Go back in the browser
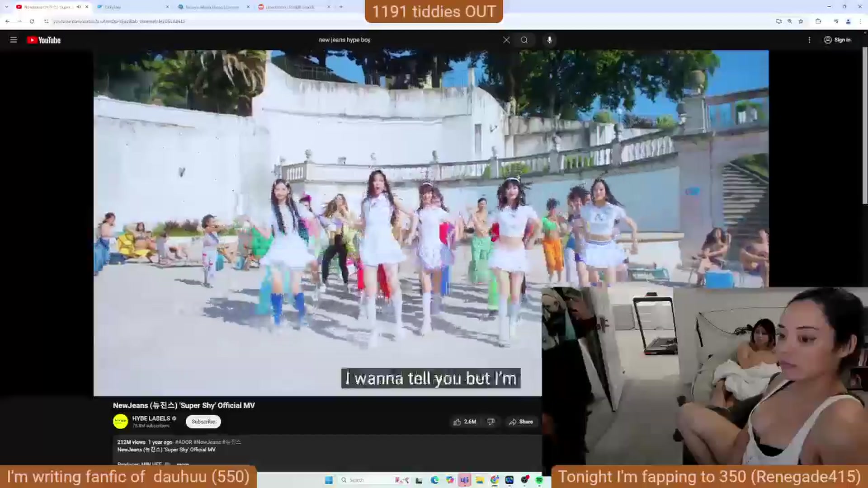This screenshot has width=868, height=488. (x=7, y=21)
